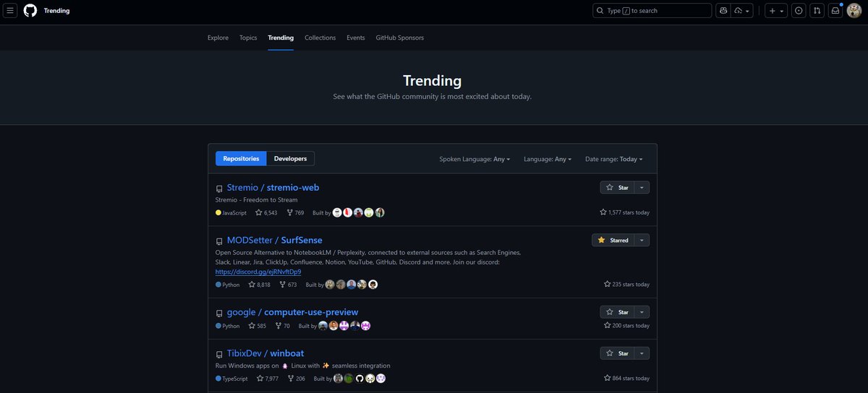
Task: View winboat's 206 forks
Action: pyautogui.click(x=297, y=379)
